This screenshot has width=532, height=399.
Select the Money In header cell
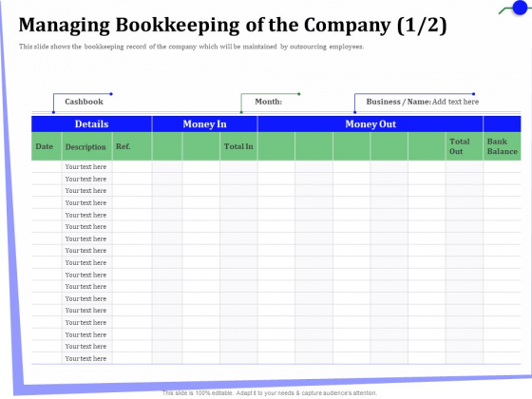(204, 123)
